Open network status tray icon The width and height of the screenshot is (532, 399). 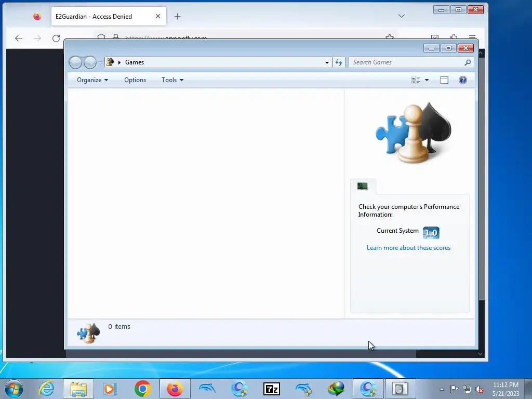(x=467, y=389)
